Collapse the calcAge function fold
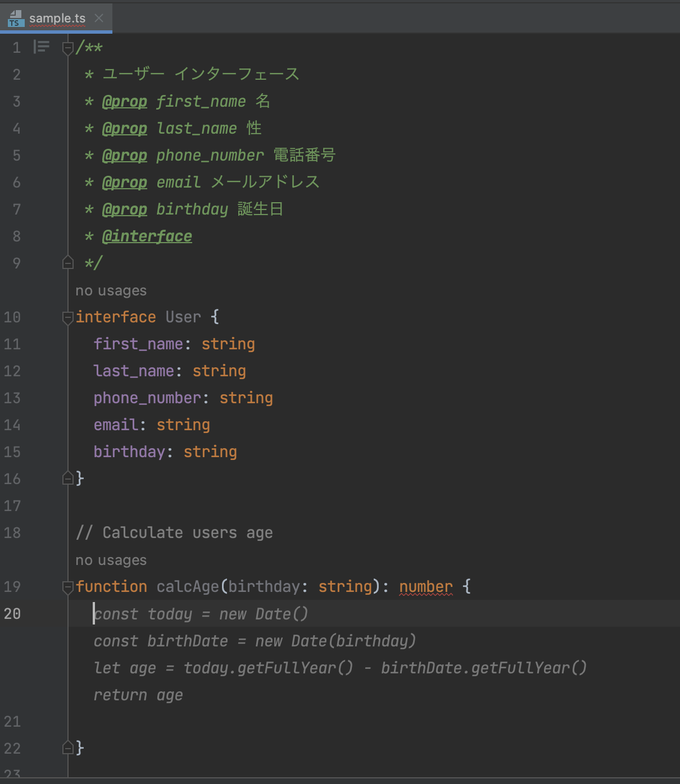This screenshot has width=680, height=784. coord(67,586)
